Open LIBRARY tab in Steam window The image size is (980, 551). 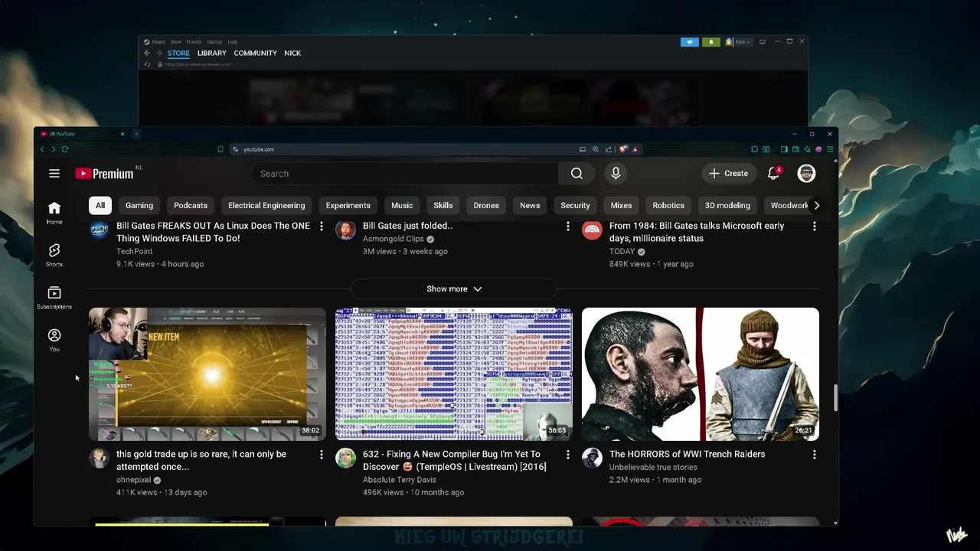(x=212, y=53)
